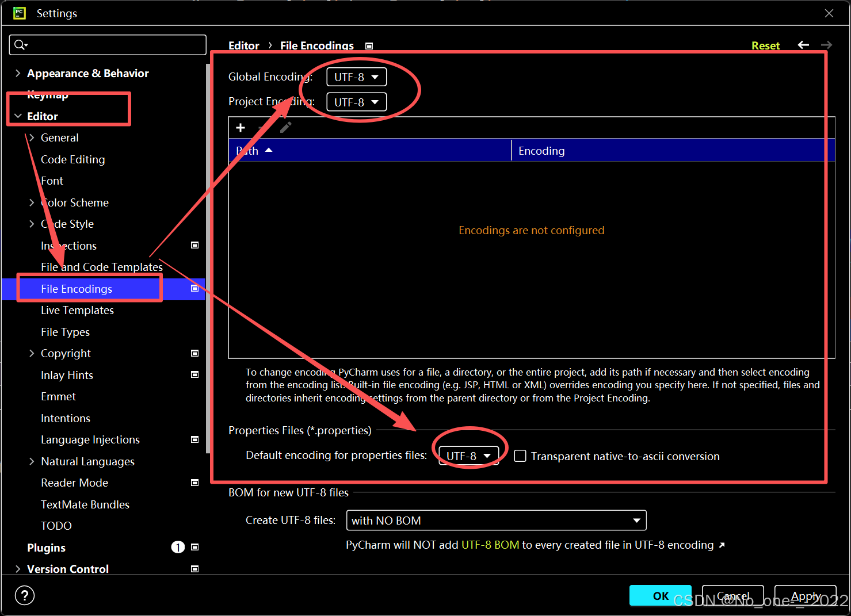Click the project icon on the Plugins row

click(194, 547)
